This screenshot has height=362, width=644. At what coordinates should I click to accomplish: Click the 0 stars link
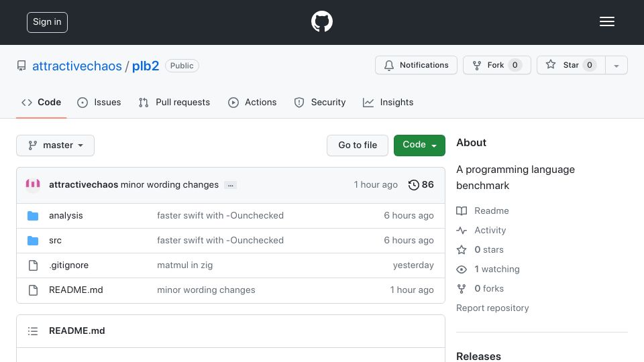(x=489, y=249)
